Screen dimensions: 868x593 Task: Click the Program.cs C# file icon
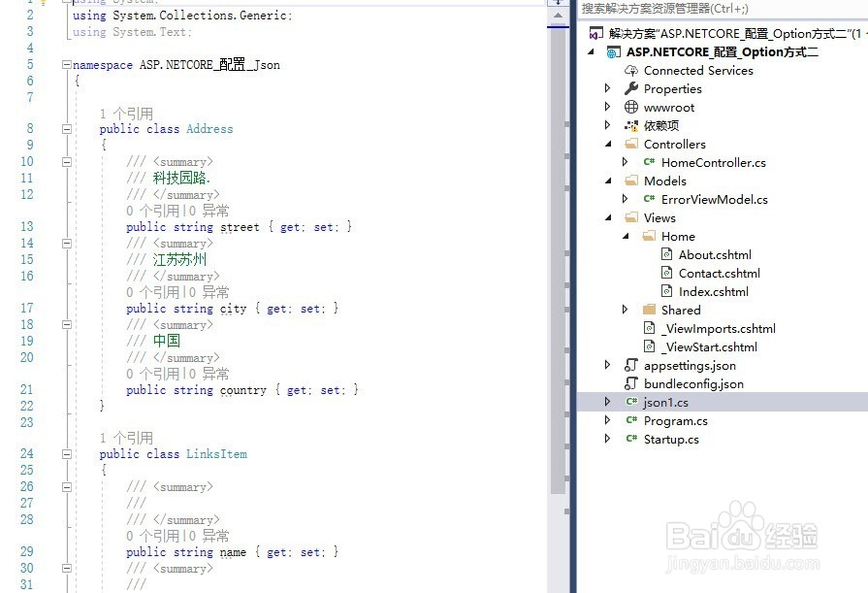tap(631, 420)
